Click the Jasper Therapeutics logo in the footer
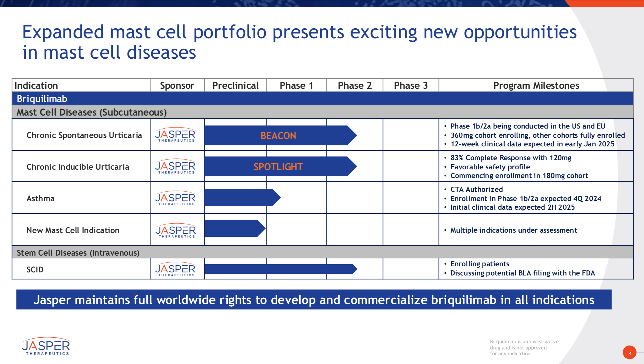Screen dimensions: 644x364 tap(47, 346)
